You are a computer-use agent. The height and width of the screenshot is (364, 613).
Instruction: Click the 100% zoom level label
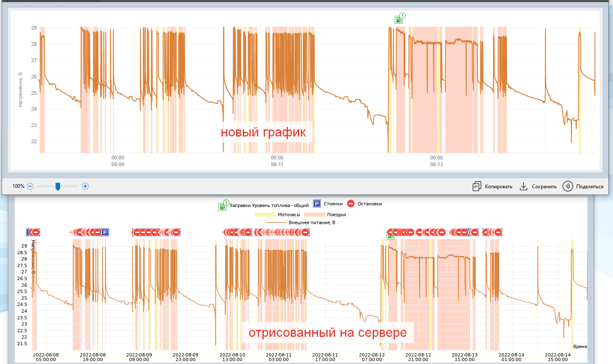click(18, 186)
